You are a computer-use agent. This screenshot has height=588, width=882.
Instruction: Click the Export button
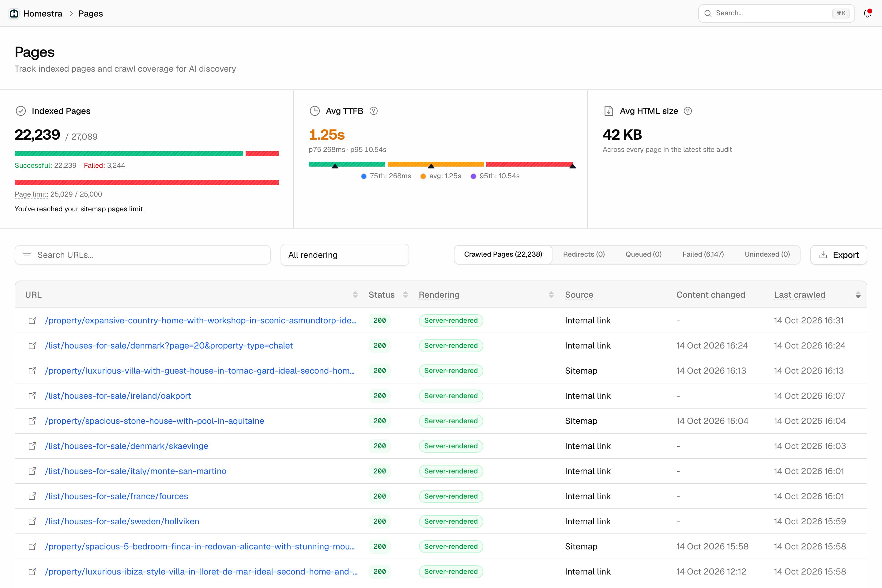point(839,255)
